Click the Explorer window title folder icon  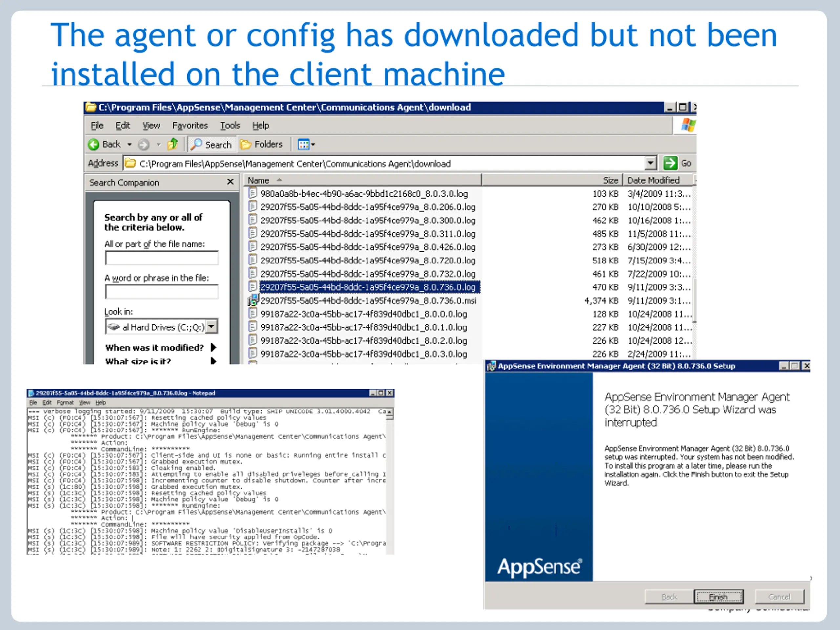[x=91, y=108]
